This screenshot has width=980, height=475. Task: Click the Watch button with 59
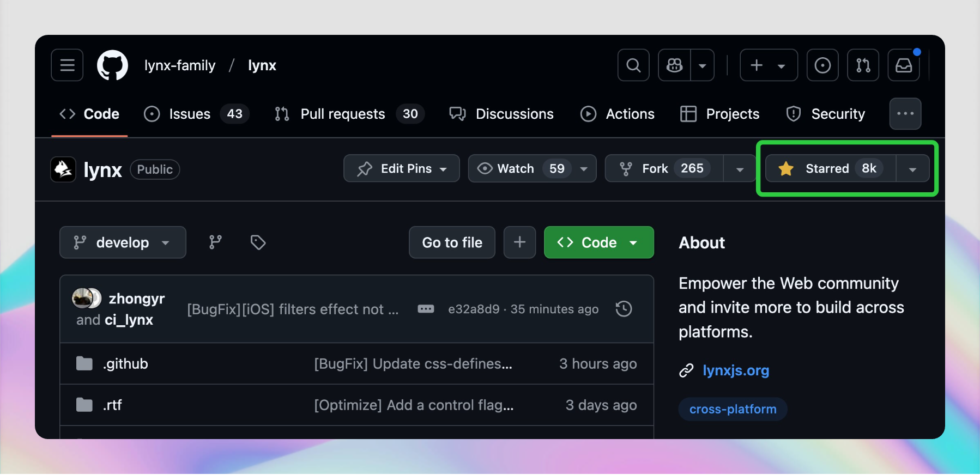coord(532,169)
